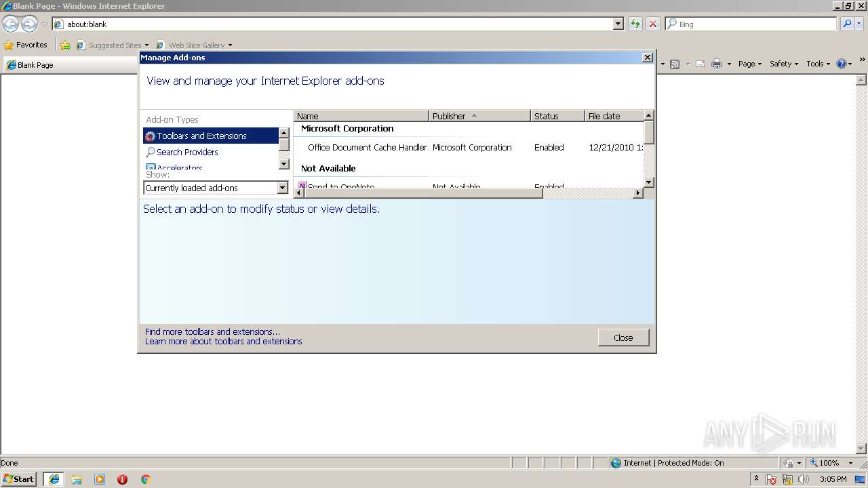The width and height of the screenshot is (868, 488).
Task: Sort add-ons by the Publisher column header
Action: click(480, 116)
